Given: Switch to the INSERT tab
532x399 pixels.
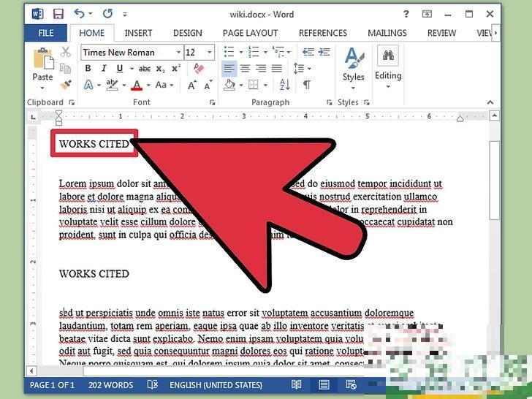Looking at the screenshot, I should pos(138,33).
